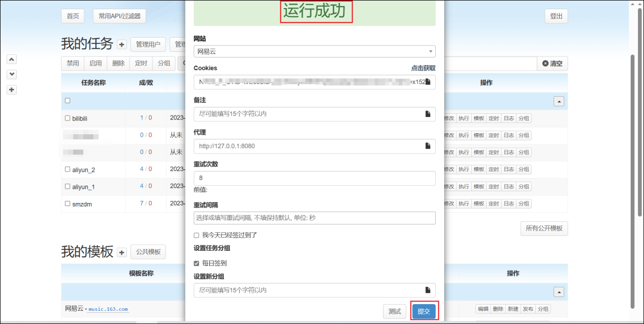Click the plus icon beside 我的模板
Image resolution: width=644 pixels, height=324 pixels.
click(122, 252)
